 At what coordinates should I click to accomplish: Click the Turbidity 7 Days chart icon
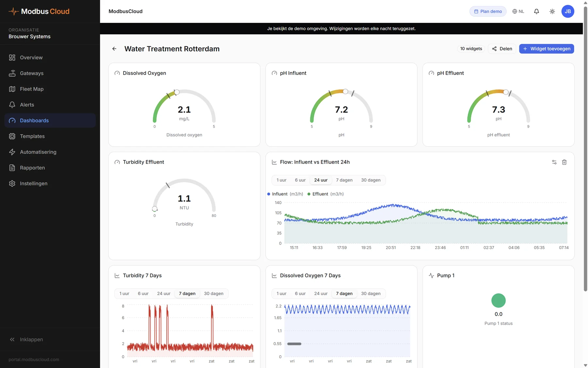click(x=117, y=276)
